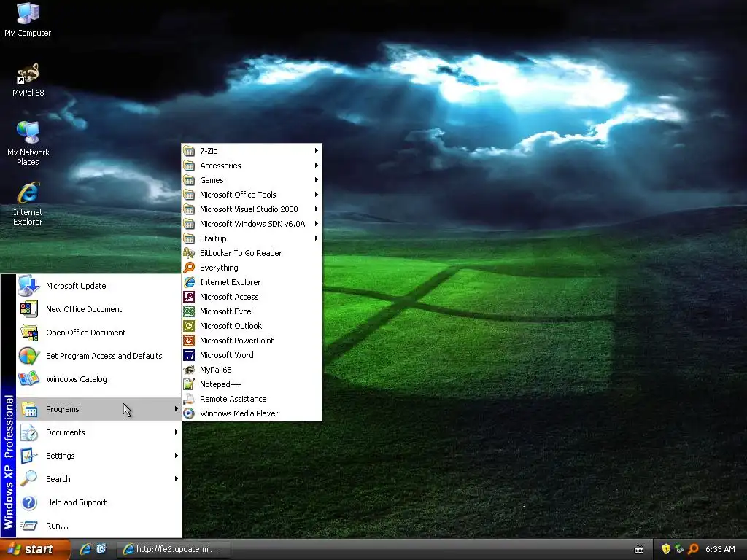Open the Programs menu entry
Image resolution: width=747 pixels, height=560 pixels.
(99, 409)
